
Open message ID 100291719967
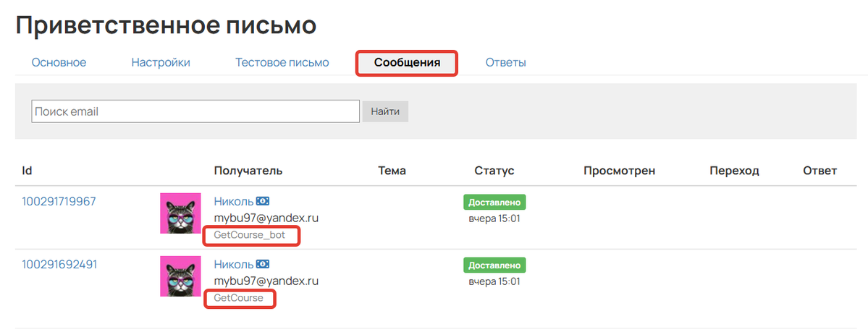[59, 201]
